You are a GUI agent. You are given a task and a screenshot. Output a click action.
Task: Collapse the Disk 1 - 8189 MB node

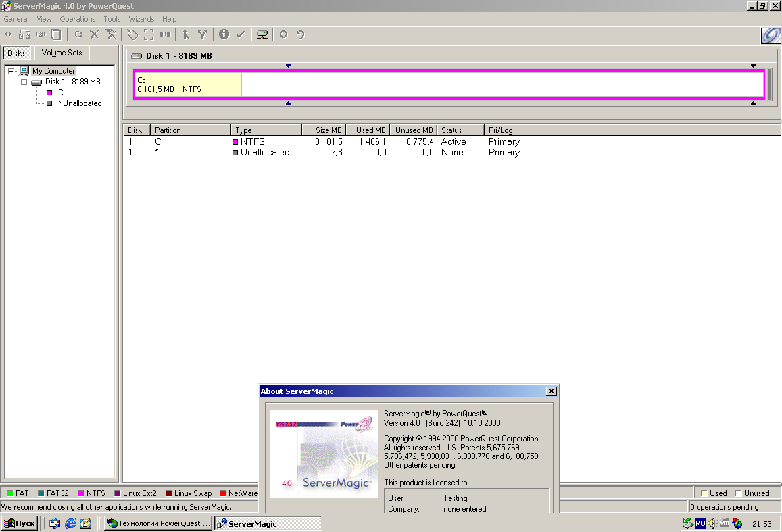pos(24,82)
